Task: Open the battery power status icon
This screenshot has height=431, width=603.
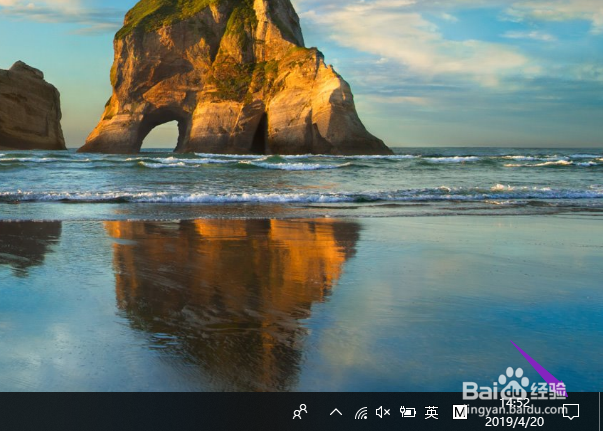Action: pyautogui.click(x=408, y=412)
